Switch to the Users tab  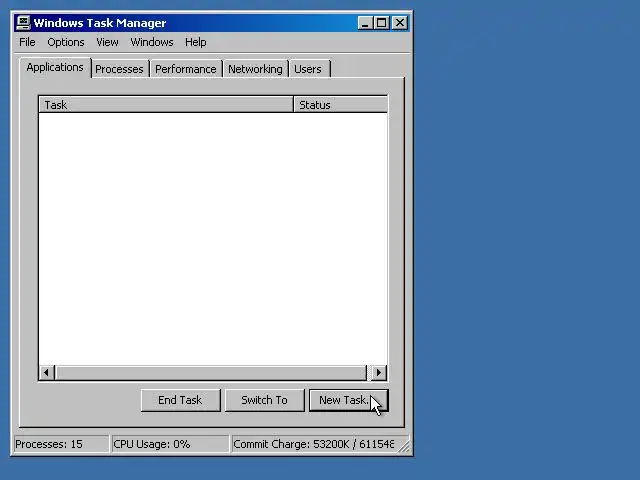308,69
